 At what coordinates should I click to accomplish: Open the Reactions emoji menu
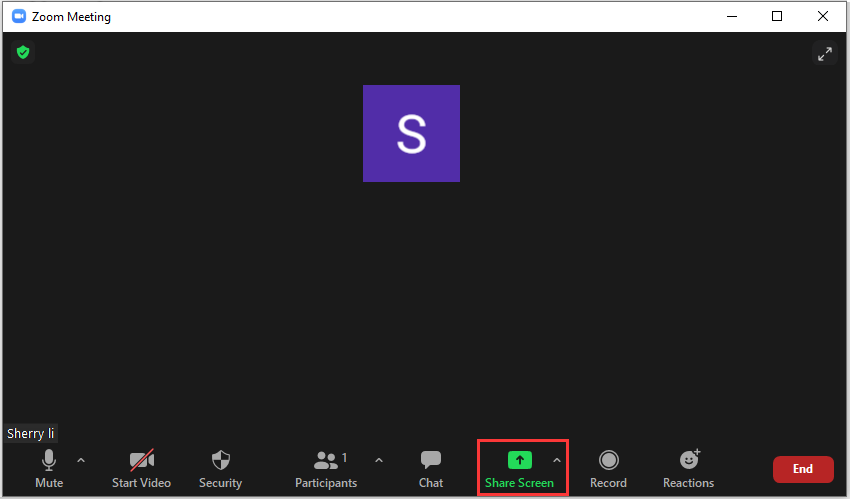(688, 469)
